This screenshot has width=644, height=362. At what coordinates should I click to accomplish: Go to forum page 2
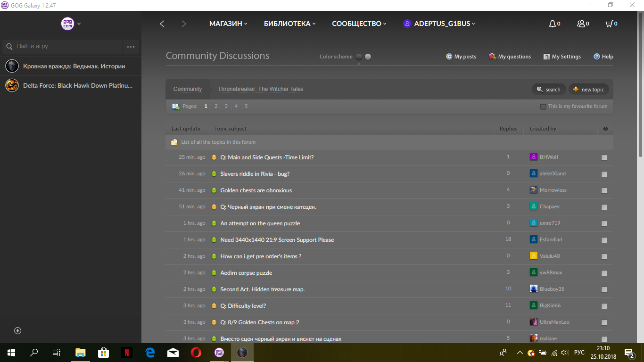216,107
